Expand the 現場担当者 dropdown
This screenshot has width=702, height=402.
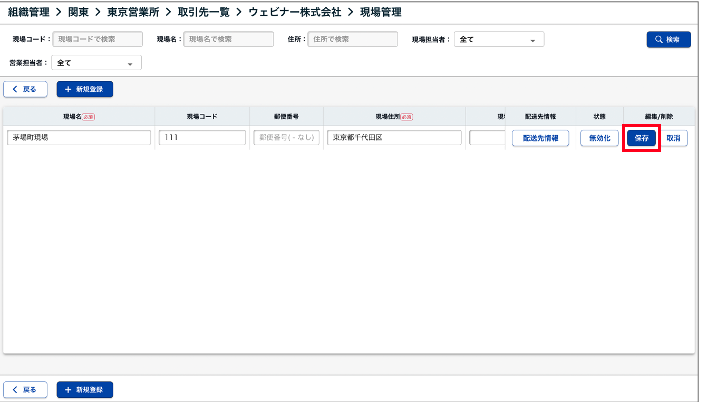coord(499,40)
